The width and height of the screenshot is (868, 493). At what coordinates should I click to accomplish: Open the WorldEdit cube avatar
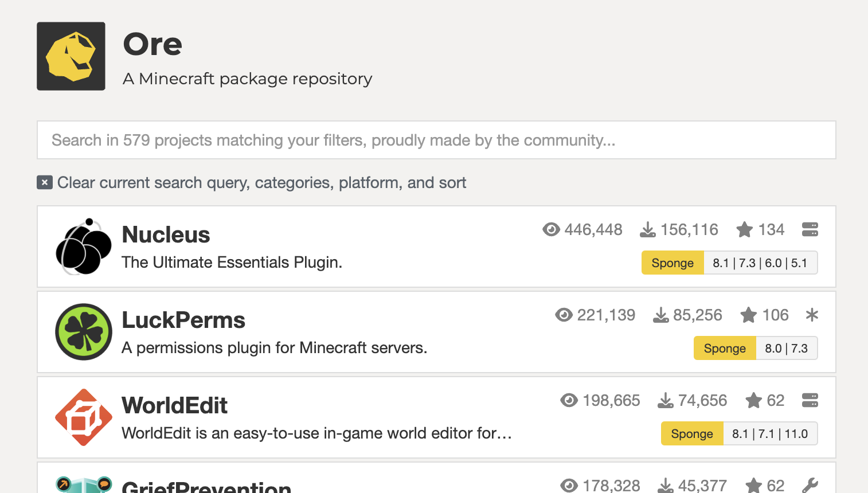tap(84, 417)
